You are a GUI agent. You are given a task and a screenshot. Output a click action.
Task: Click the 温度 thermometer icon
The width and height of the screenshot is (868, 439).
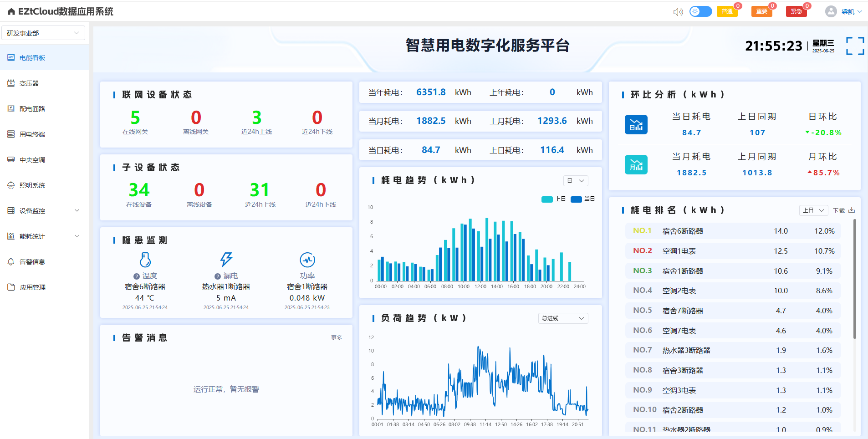pos(145,260)
